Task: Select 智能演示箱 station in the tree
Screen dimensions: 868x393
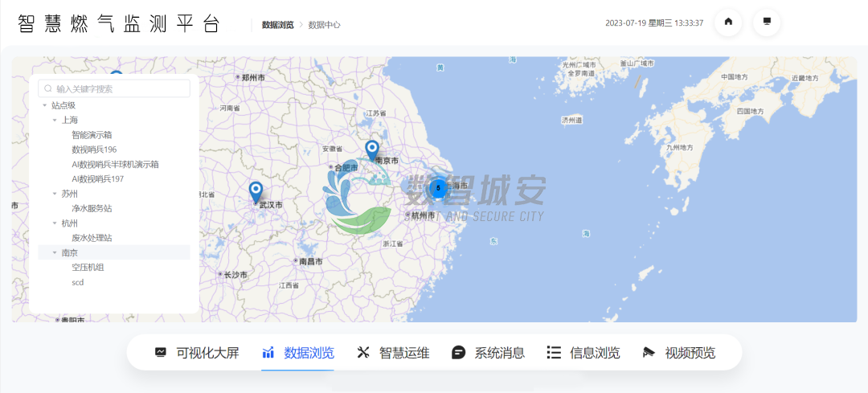Action: pyautogui.click(x=92, y=135)
